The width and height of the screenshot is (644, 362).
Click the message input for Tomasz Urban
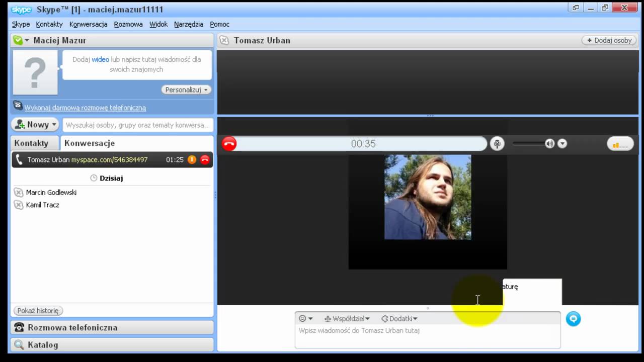tap(428, 336)
